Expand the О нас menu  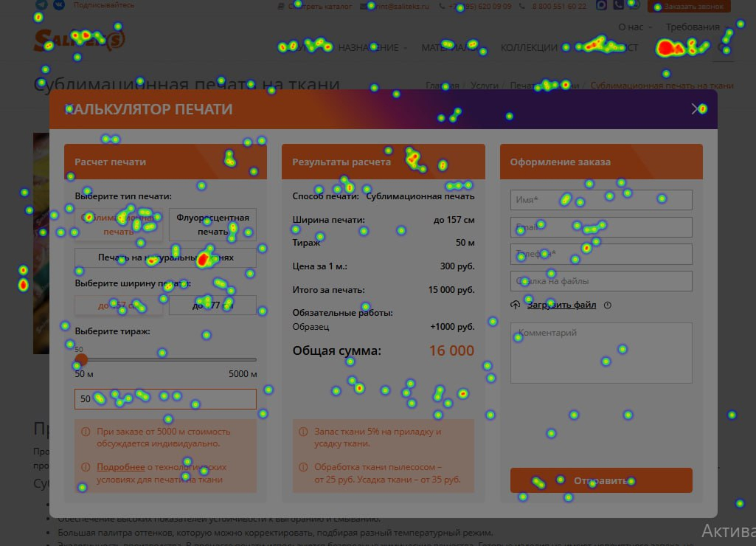634,27
